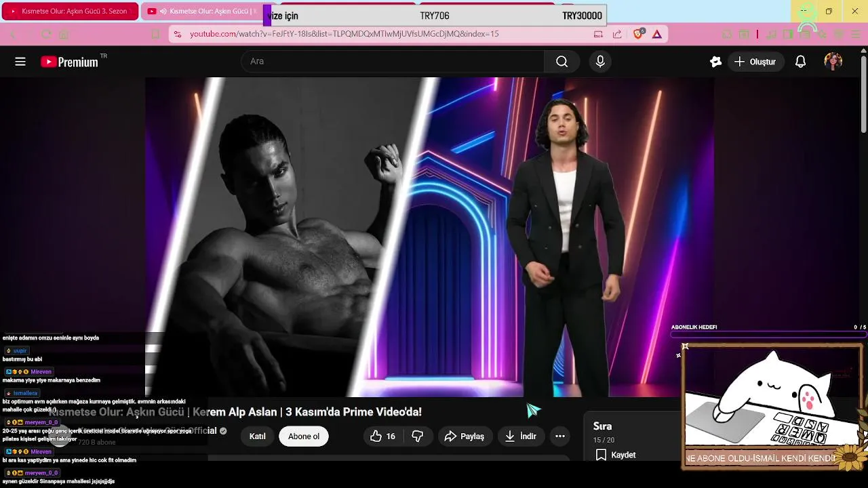This screenshot has height=488, width=868.
Task: Click the 720 B abone subscriber count
Action: point(97,443)
